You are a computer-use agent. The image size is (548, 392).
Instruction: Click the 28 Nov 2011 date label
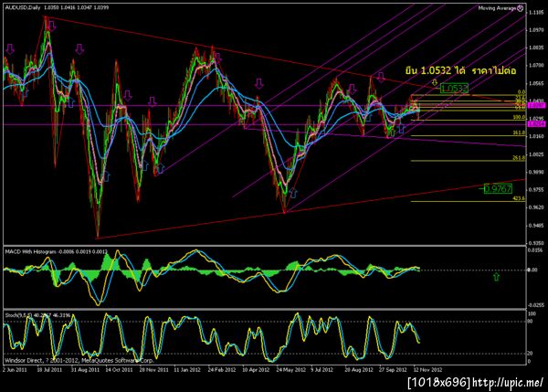coord(153,370)
